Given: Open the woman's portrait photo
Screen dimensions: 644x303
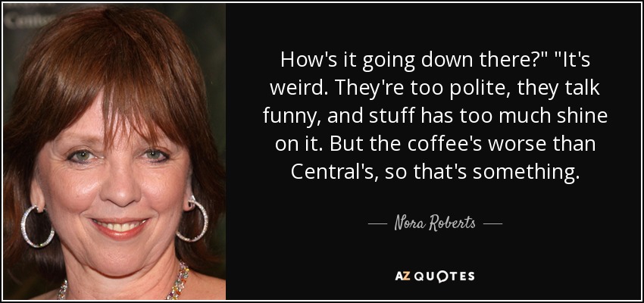Looking at the screenshot, I should pyautogui.click(x=114, y=151).
